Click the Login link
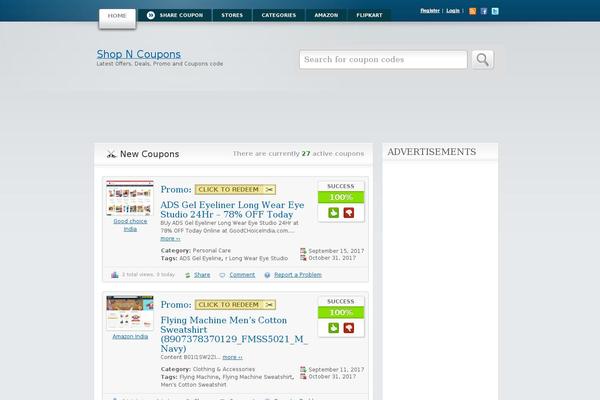Viewport: 600px width, 400px height. (x=453, y=11)
